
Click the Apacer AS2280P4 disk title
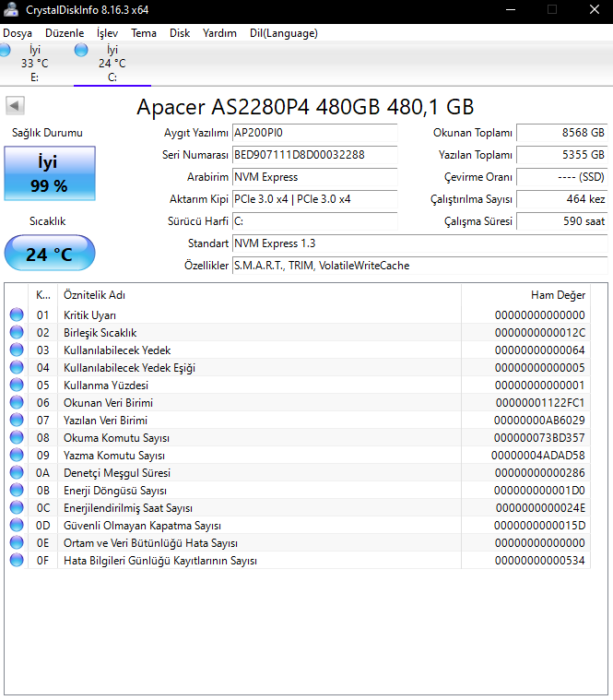tap(305, 107)
